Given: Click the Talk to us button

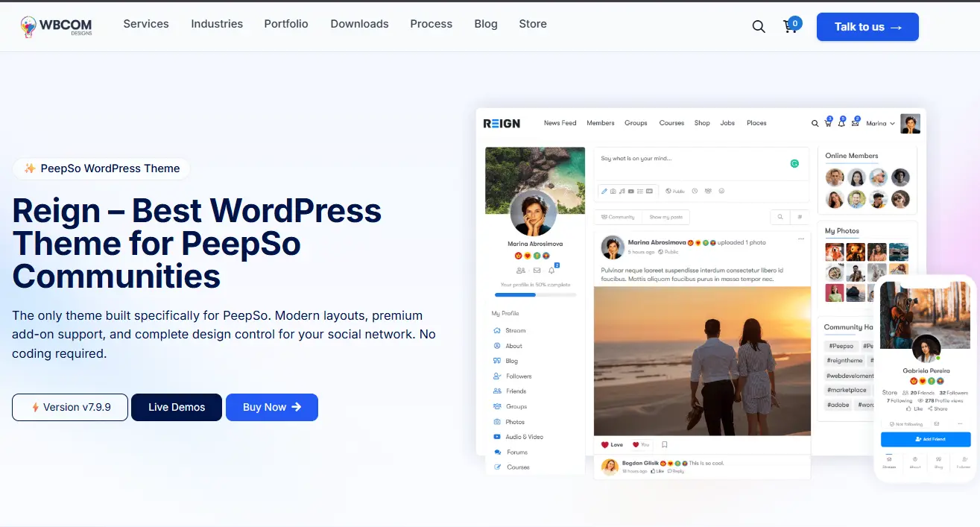Looking at the screenshot, I should (867, 27).
